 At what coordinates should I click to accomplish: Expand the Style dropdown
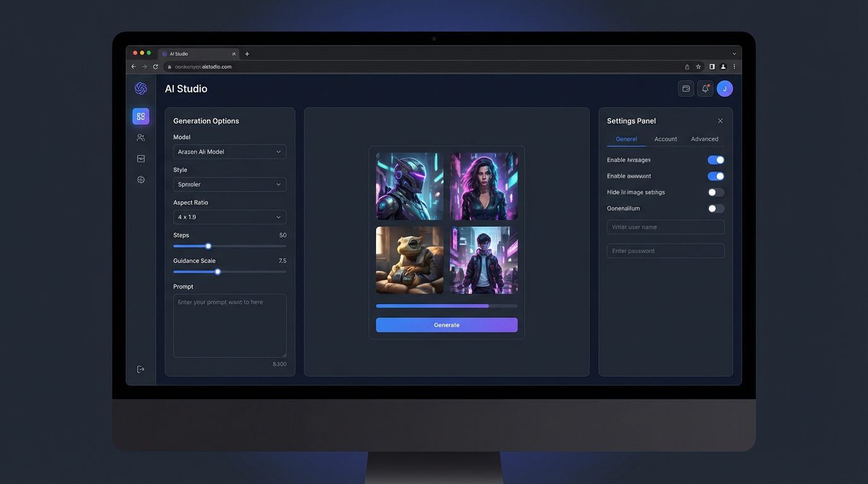click(230, 184)
